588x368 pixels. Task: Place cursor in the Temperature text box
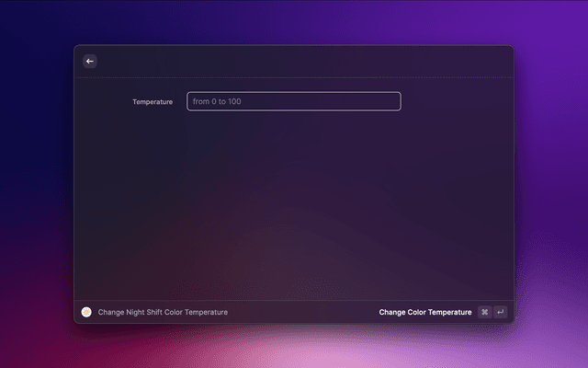coord(294,101)
